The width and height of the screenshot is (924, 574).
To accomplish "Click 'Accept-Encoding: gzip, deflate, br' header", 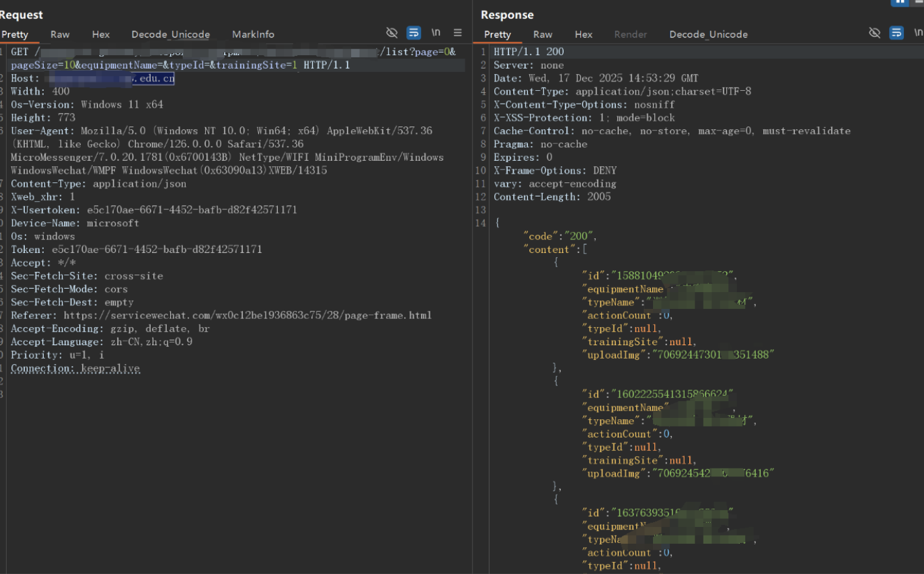I will tap(110, 329).
